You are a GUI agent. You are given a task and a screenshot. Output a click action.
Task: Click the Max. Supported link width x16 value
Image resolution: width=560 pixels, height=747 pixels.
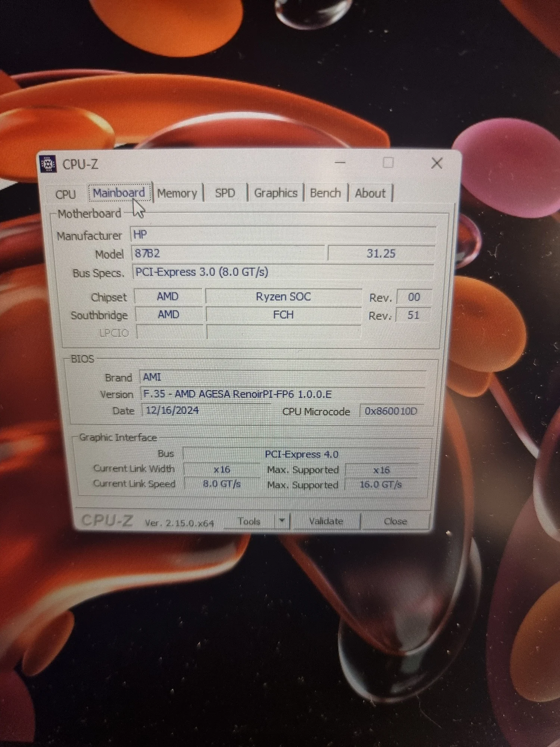tap(382, 469)
